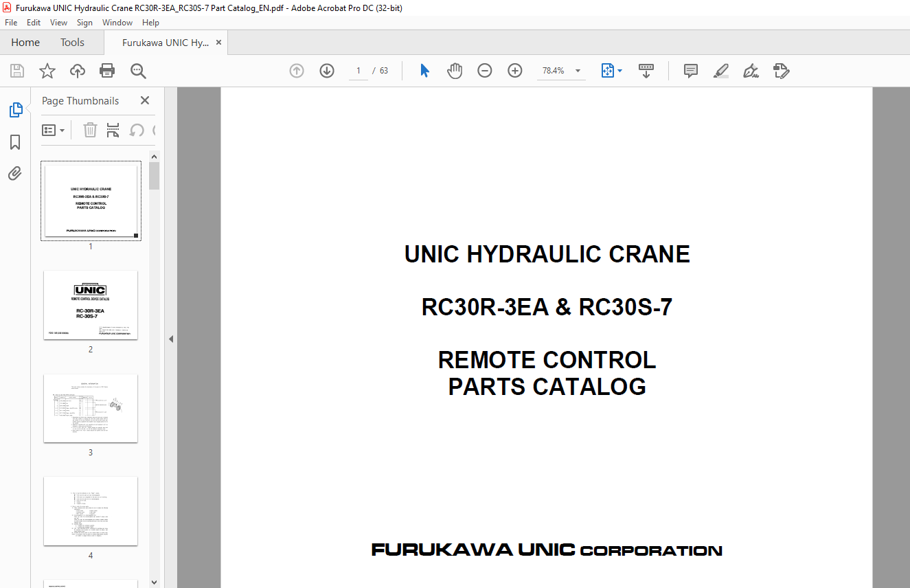Click the UNIC HYDRAULIC CRANE title text
Image resolution: width=910 pixels, height=588 pixels.
pos(547,254)
